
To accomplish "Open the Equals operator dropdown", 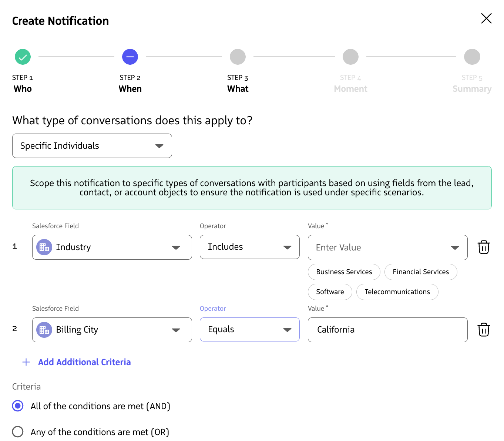I will pyautogui.click(x=249, y=330).
